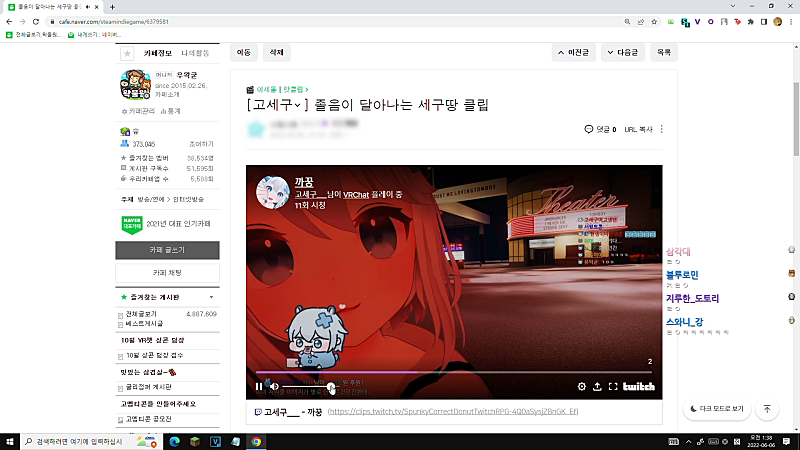Collapse the 즐겨찾는 게시판 section
The height and width of the screenshot is (450, 800).
pos(211,297)
